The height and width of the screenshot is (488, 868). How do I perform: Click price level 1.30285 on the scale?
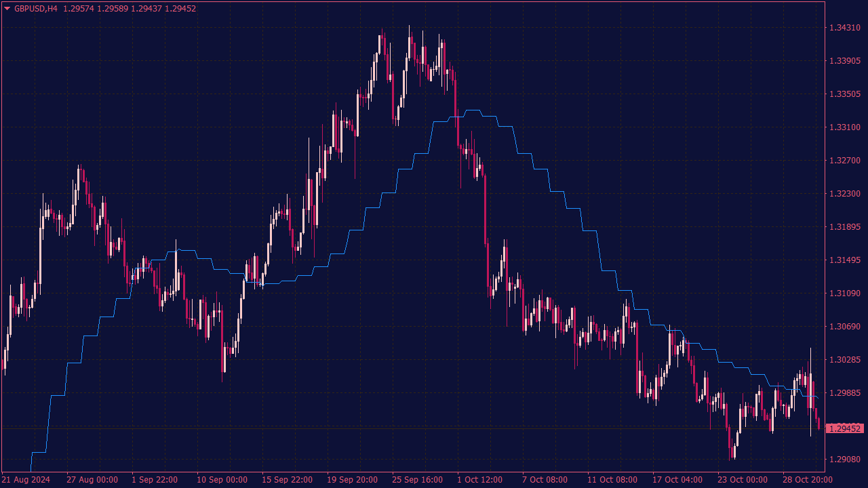(845, 360)
